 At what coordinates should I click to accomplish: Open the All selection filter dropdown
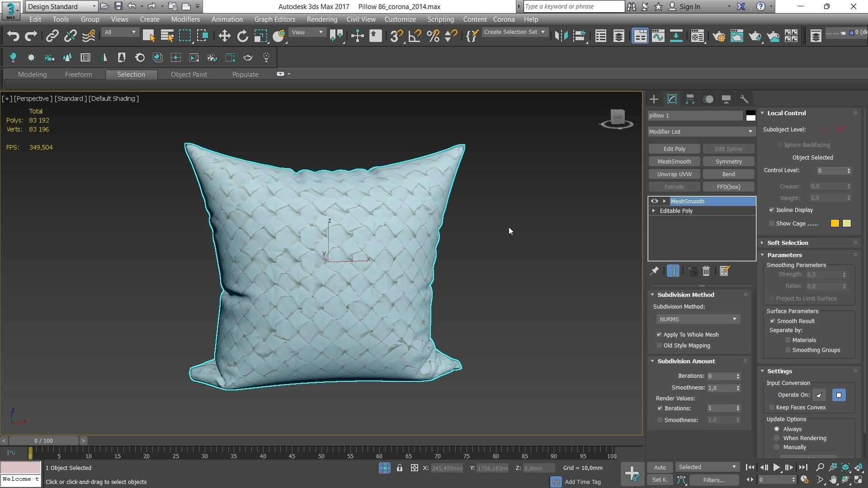coord(120,32)
